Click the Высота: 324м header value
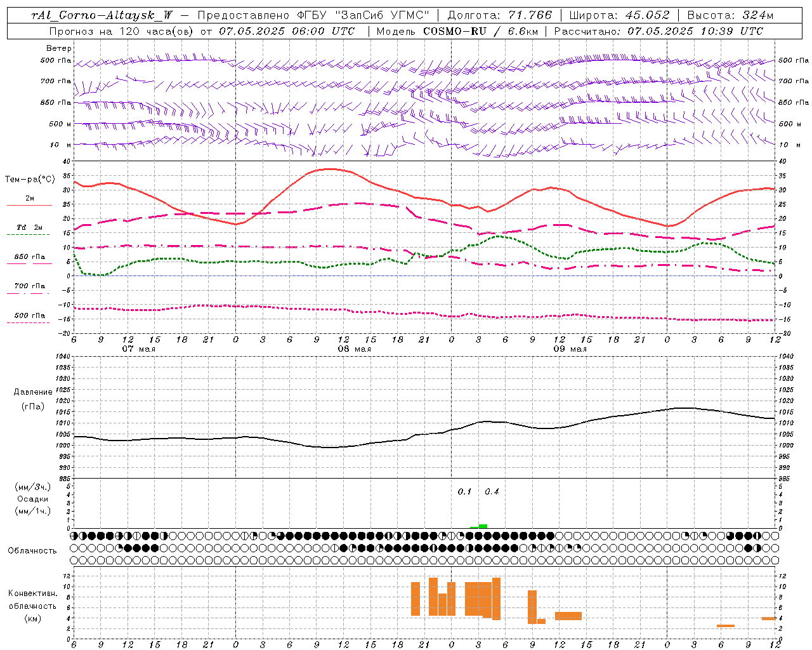 (730, 15)
